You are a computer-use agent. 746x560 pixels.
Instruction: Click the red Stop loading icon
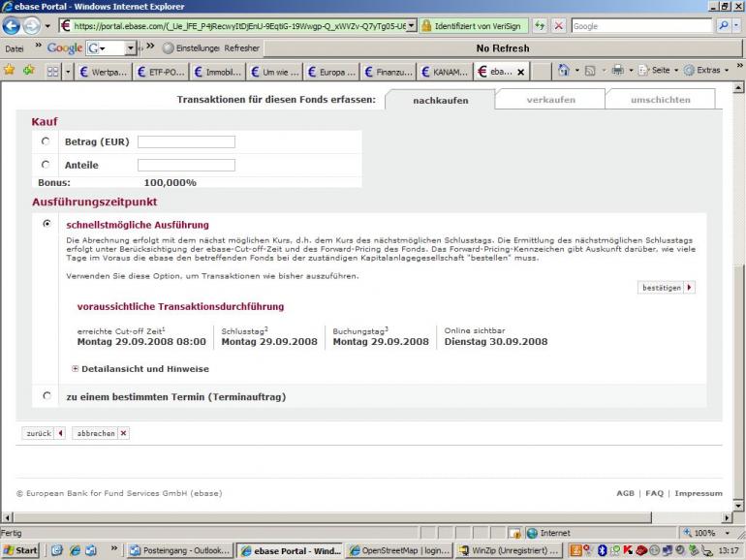559,26
